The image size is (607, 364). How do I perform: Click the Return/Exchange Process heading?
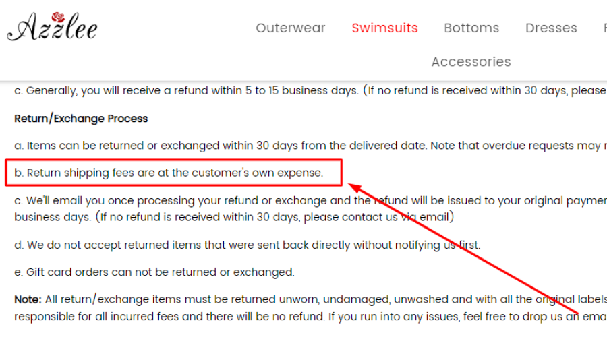[81, 119]
